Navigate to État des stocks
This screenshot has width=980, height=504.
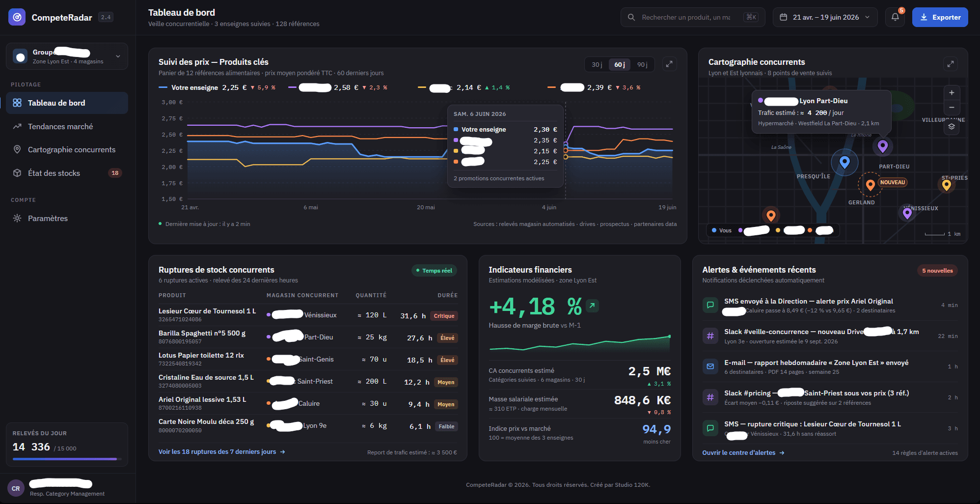[67, 173]
